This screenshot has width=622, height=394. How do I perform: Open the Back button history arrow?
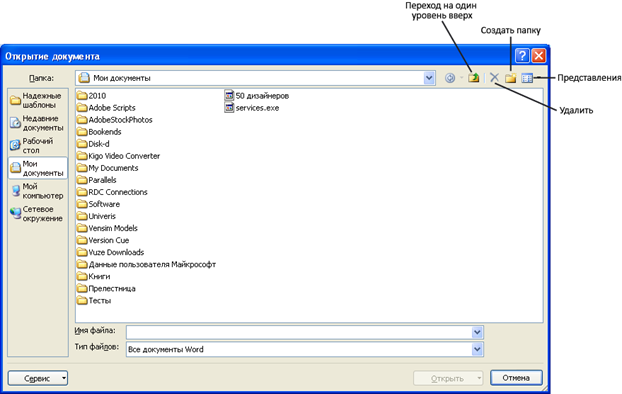(461, 78)
